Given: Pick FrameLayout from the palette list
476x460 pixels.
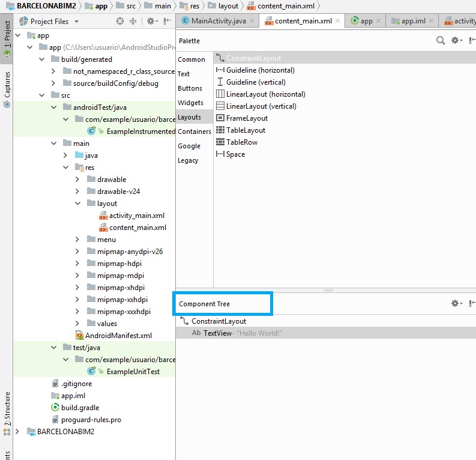Looking at the screenshot, I should 247,118.
